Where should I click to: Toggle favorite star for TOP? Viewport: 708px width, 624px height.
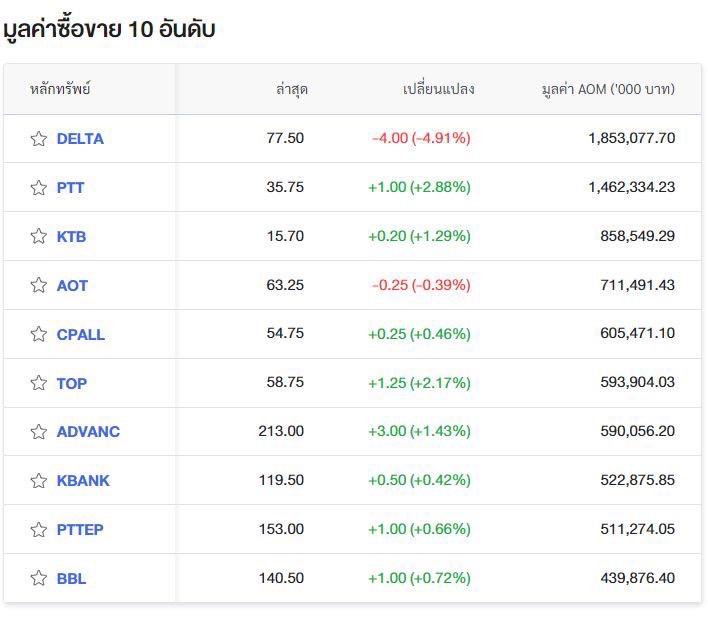(39, 383)
